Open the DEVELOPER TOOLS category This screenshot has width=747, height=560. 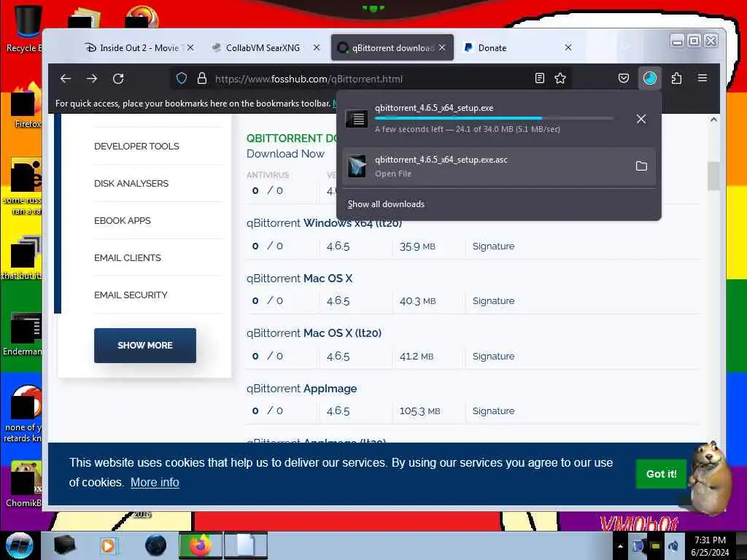point(136,146)
